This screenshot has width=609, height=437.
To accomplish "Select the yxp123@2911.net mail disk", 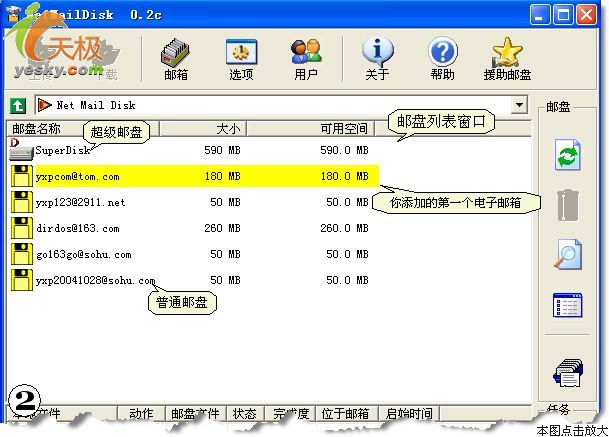I will [x=80, y=203].
